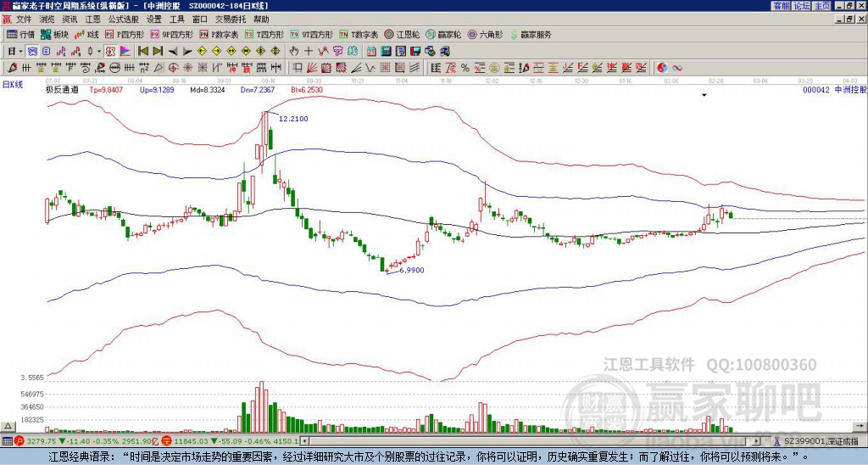Screen dimensions: 868x465
Task: Click the up triangle button beside volume
Action: pos(8,426)
